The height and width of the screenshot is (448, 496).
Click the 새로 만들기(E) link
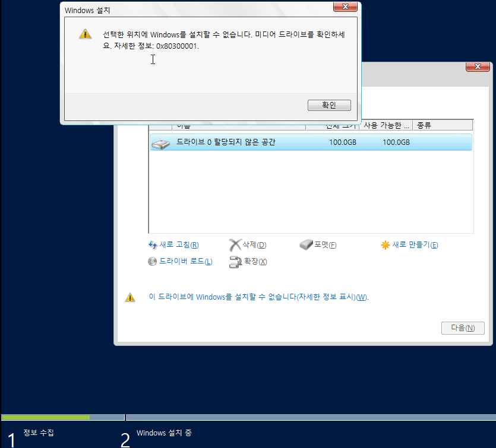coord(415,245)
